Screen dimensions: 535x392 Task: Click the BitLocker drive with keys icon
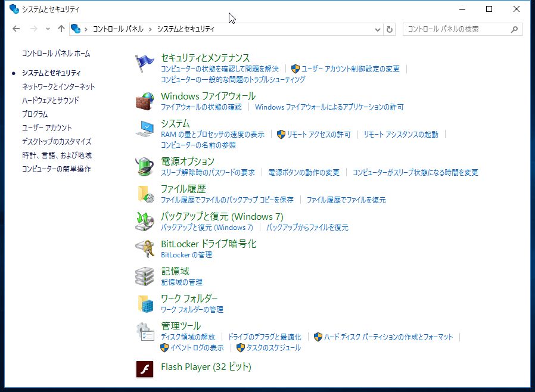145,248
